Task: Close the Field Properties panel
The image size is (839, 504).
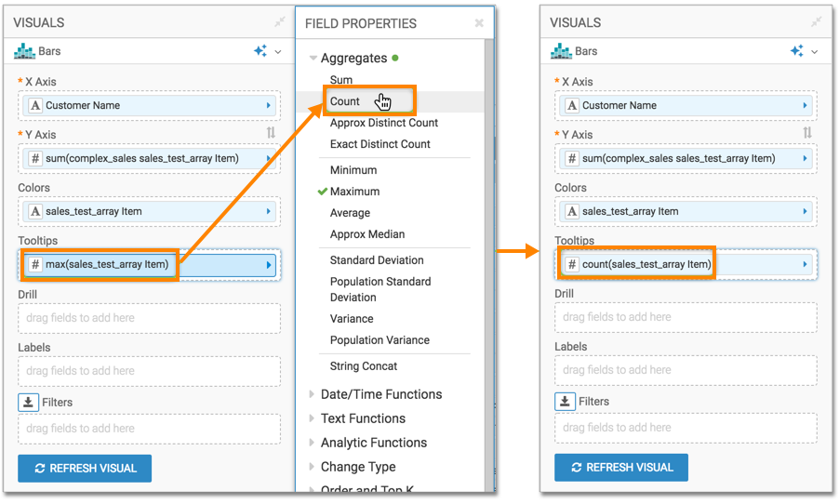Action: [x=479, y=23]
